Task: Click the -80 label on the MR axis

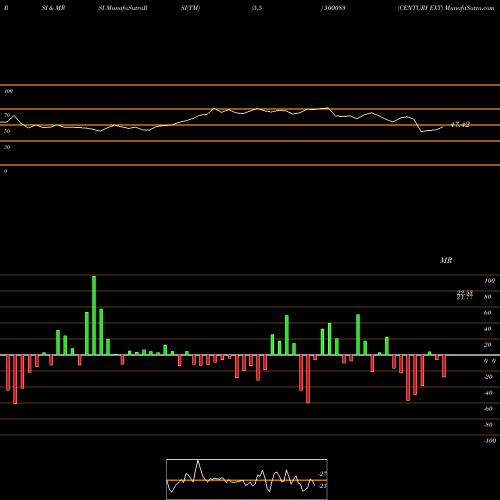Action: 488,425
